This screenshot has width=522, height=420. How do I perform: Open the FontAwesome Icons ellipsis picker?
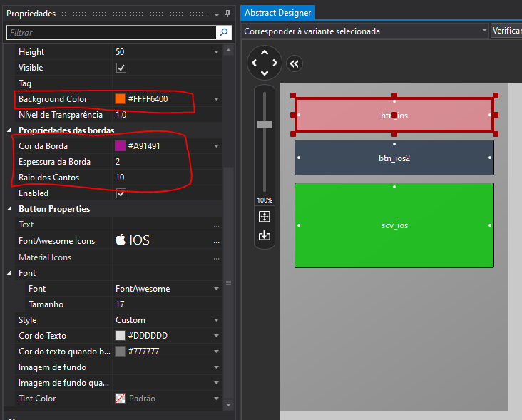(x=216, y=241)
